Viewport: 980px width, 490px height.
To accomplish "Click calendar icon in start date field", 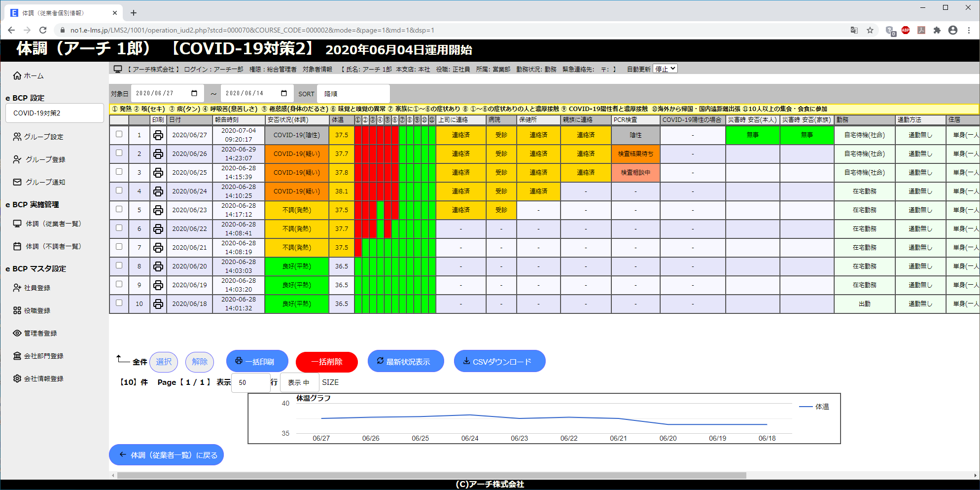I will pos(194,93).
